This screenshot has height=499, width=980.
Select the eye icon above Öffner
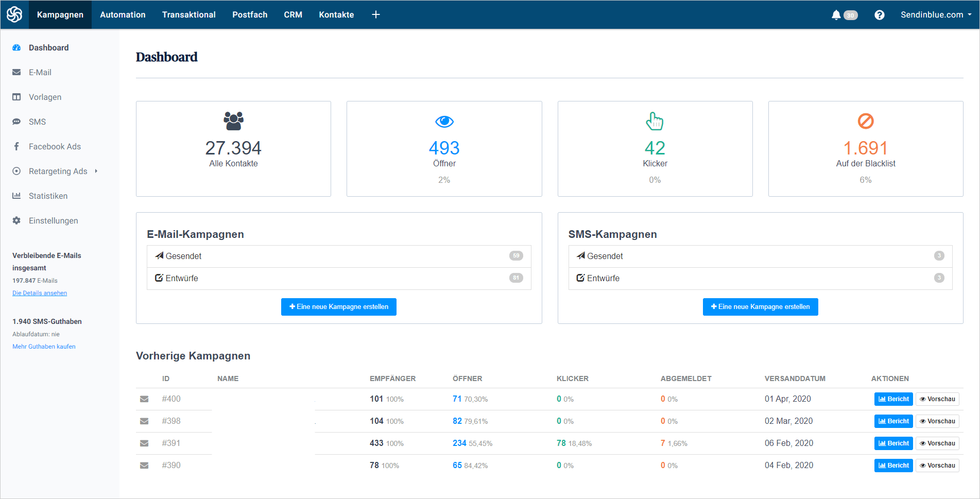[444, 122]
